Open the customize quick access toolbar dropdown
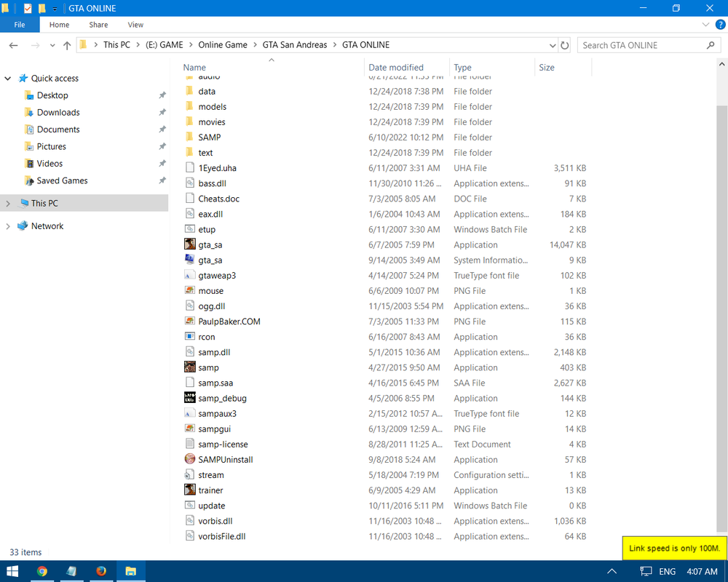 tap(55, 8)
